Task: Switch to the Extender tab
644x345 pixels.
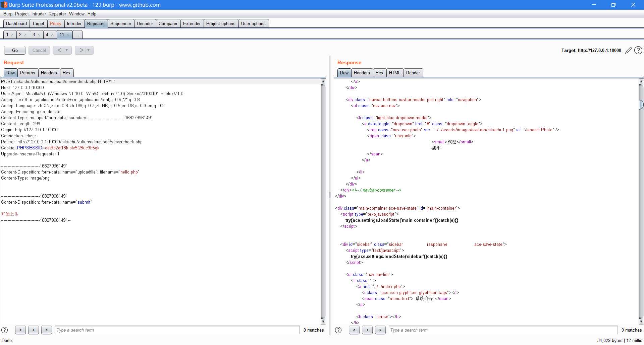Action: tap(192, 23)
